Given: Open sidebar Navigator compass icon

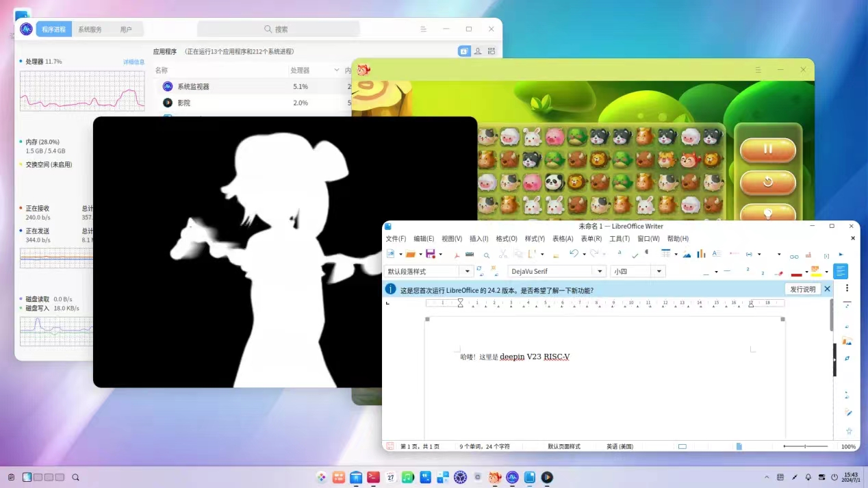Looking at the screenshot, I should (847, 358).
